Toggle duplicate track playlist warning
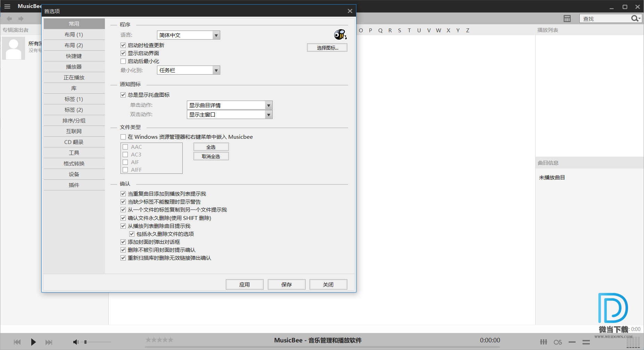Image resolution: width=644 pixels, height=350 pixels. (123, 194)
